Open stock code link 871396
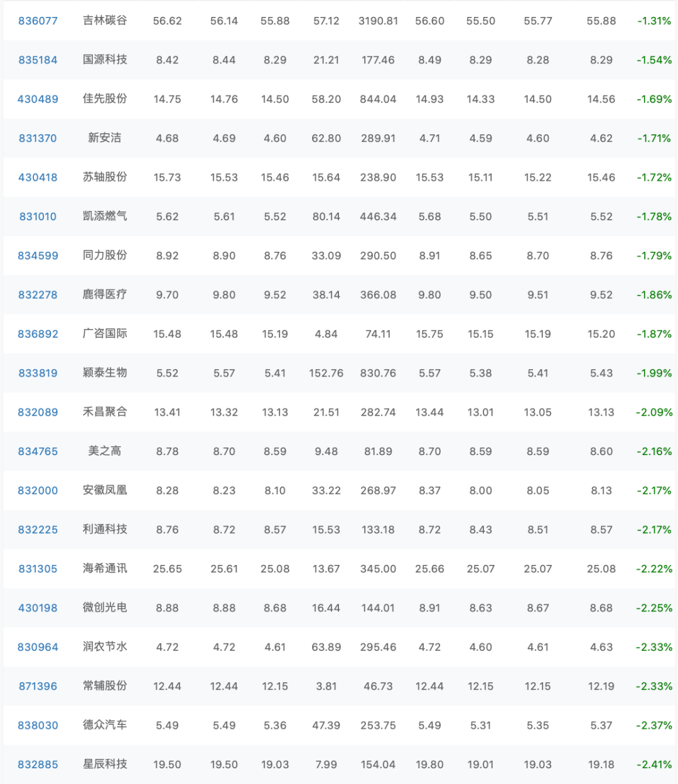Screen dimensions: 678x784 (38, 686)
